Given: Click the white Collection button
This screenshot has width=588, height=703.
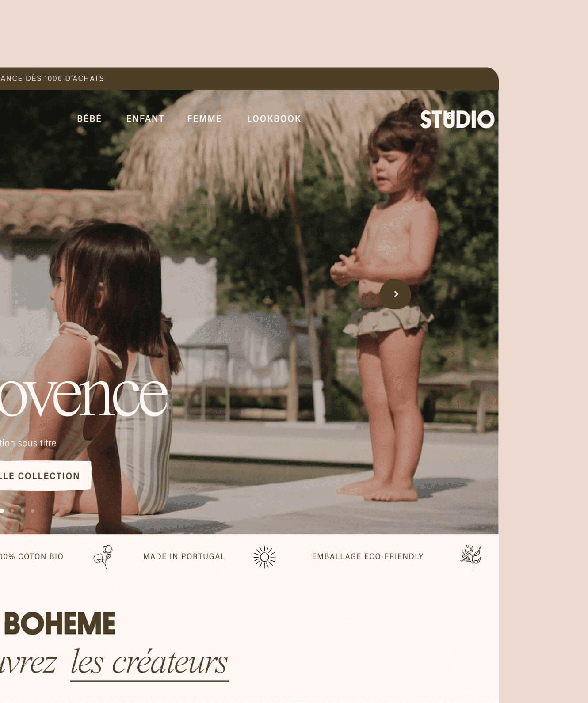Looking at the screenshot, I should pyautogui.click(x=45, y=476).
